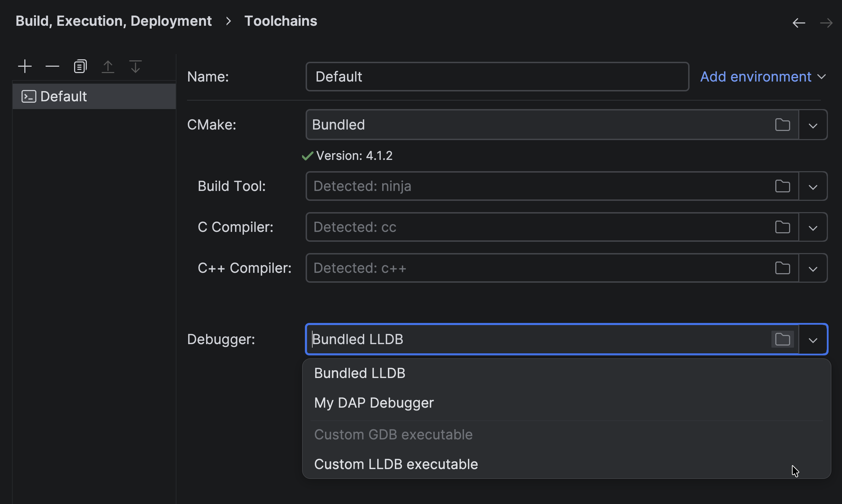Duplicate the Default toolchain
This screenshot has width=842, height=504.
click(80, 66)
